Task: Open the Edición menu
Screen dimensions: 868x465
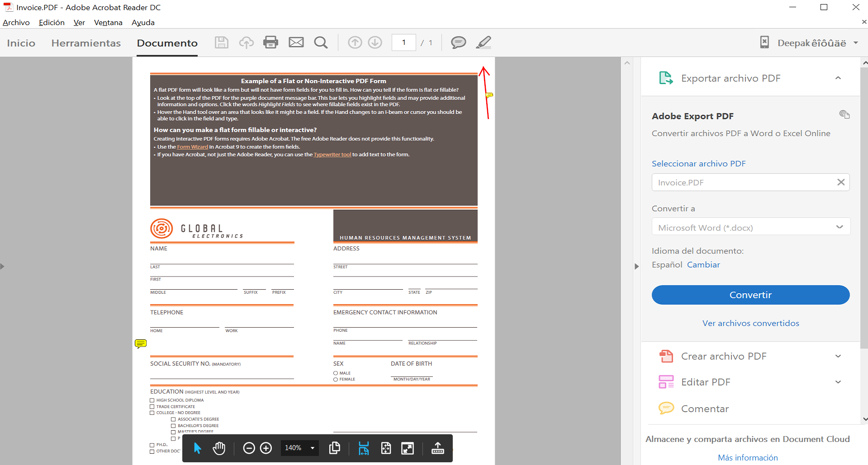Action: click(52, 22)
